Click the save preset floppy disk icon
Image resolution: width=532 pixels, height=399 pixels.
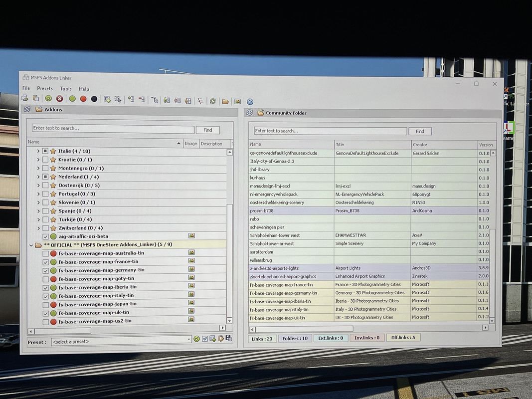tap(229, 338)
